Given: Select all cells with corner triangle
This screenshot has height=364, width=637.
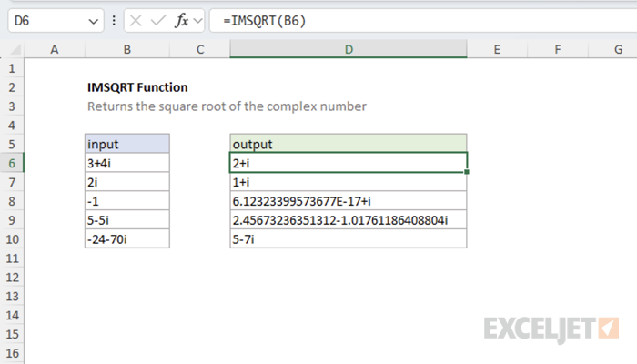Looking at the screenshot, I should click(15, 49).
